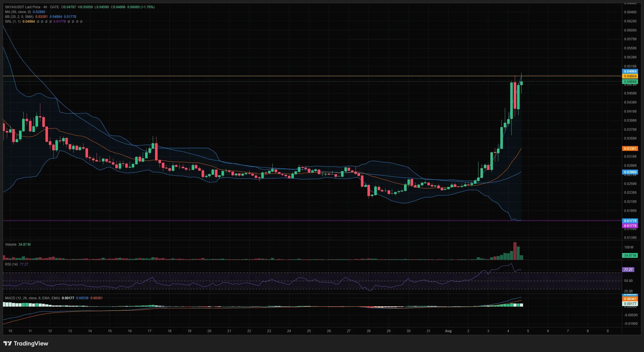Click the MACD legend value 0.00539
This screenshot has width=644, height=352.
tap(82, 298)
